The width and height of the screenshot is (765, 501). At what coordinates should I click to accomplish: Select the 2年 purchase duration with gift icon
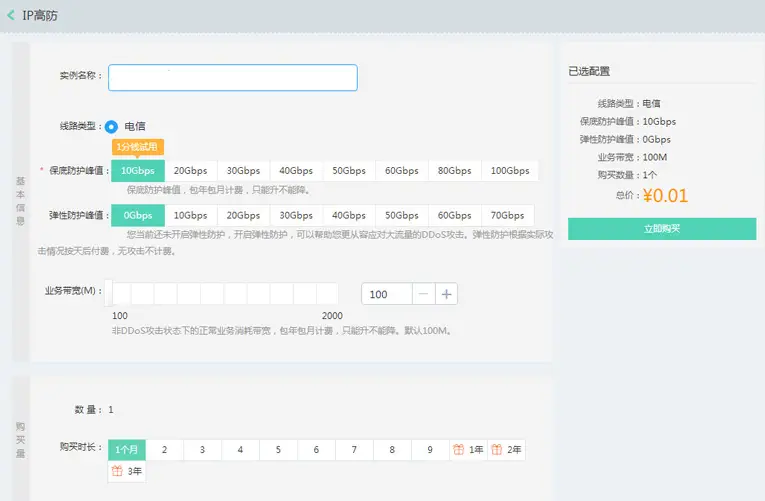click(x=506, y=450)
